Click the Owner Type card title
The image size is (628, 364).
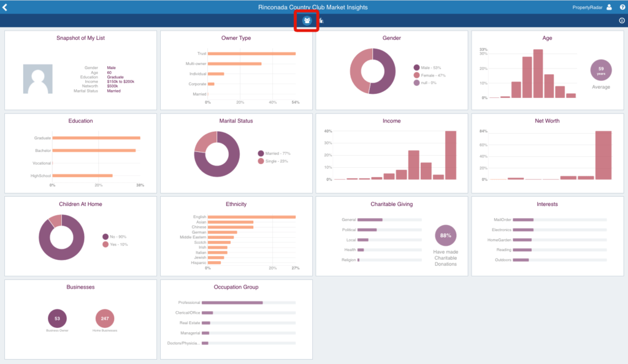(236, 38)
